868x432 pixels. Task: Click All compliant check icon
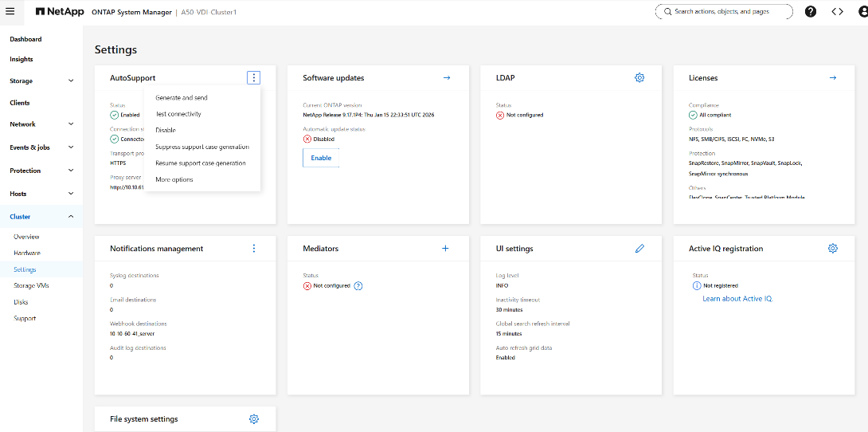coord(693,116)
